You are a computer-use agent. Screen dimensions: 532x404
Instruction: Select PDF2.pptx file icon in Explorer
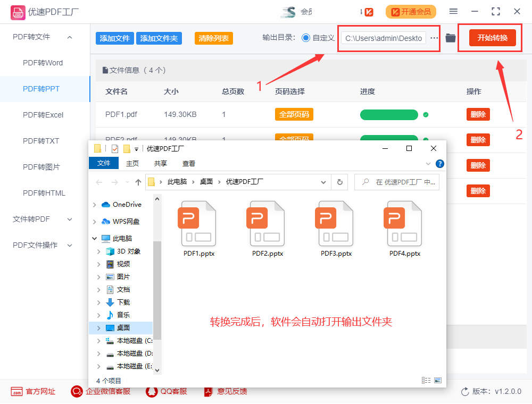pyautogui.click(x=267, y=223)
